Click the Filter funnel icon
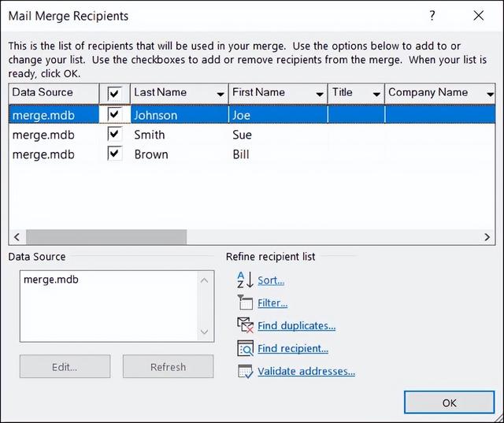This screenshot has height=423, width=504. (246, 302)
